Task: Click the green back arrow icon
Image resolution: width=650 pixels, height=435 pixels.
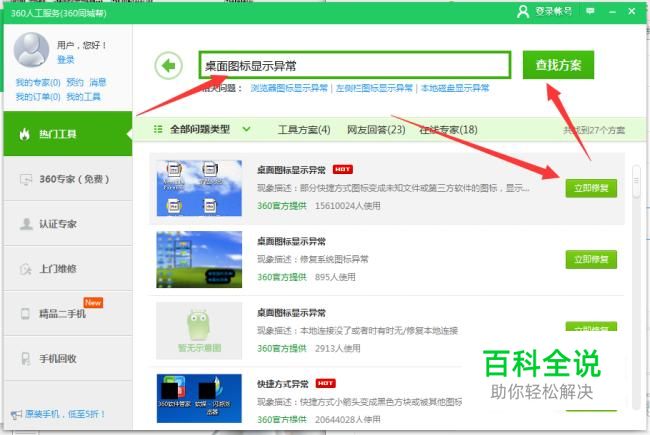Action: coord(168,66)
